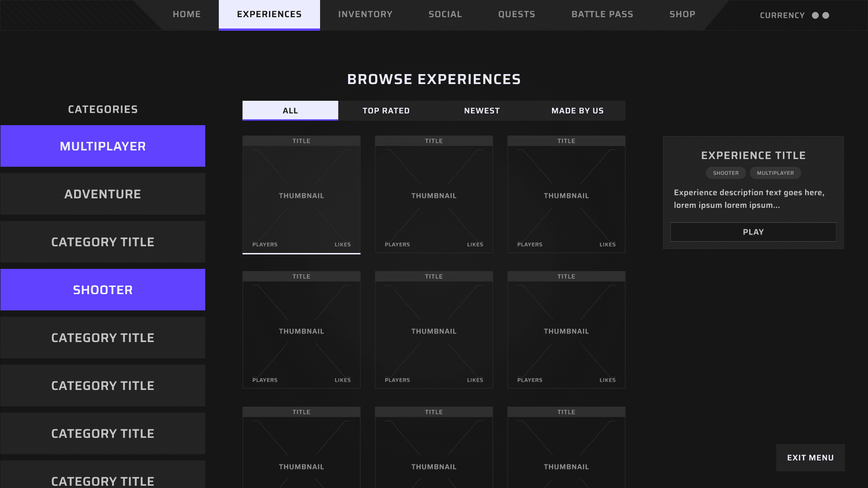
Task: Click the second currency dot icon
Action: [826, 15]
